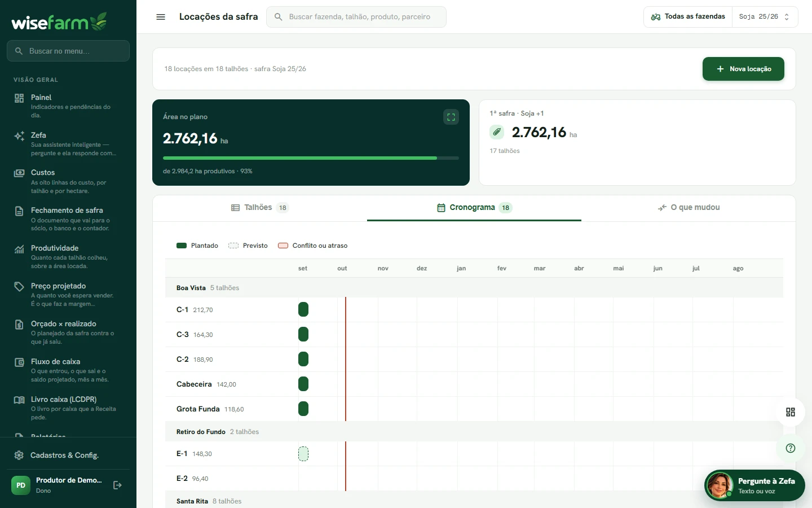The image size is (812, 508).
Task: Click the Conflito ou atraso legend swatch
Action: (283, 246)
